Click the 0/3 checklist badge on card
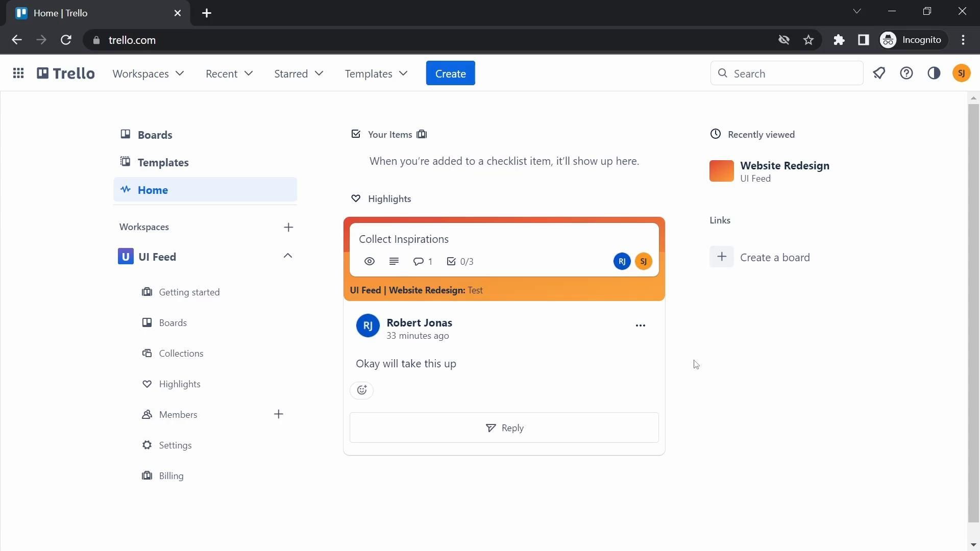Image resolution: width=980 pixels, height=551 pixels. click(460, 261)
